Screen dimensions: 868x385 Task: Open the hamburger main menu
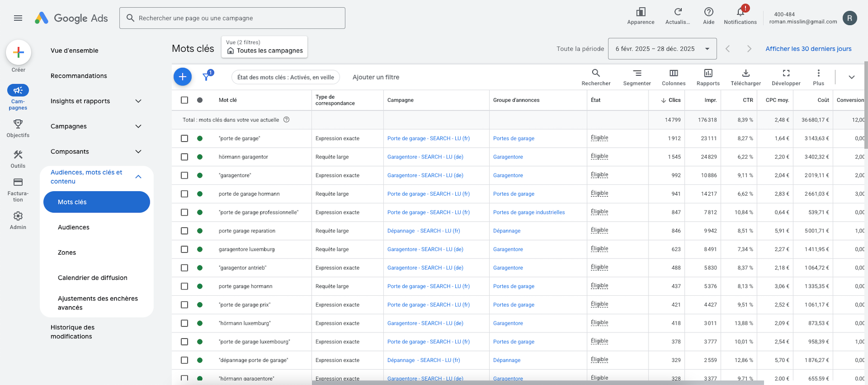(x=18, y=18)
